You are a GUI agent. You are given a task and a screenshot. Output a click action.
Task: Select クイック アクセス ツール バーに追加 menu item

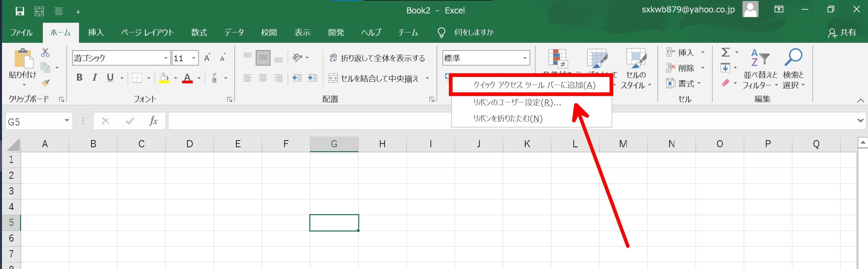[531, 85]
